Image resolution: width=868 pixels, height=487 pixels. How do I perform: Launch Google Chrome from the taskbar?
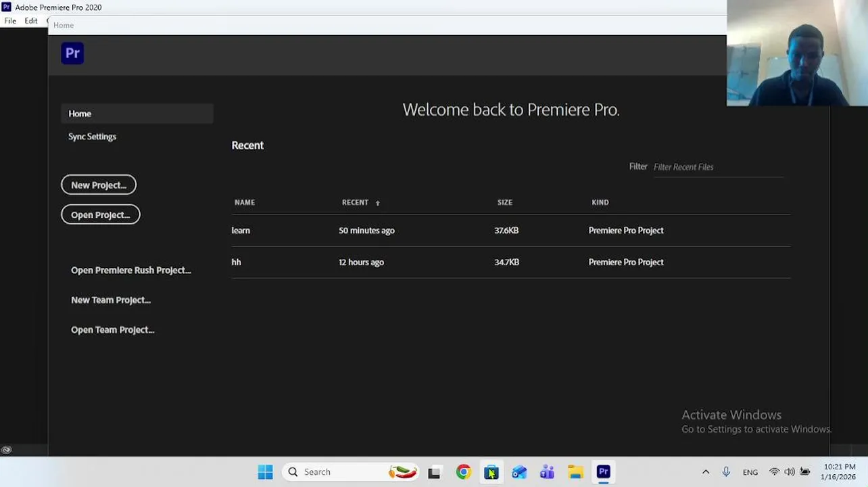point(463,472)
